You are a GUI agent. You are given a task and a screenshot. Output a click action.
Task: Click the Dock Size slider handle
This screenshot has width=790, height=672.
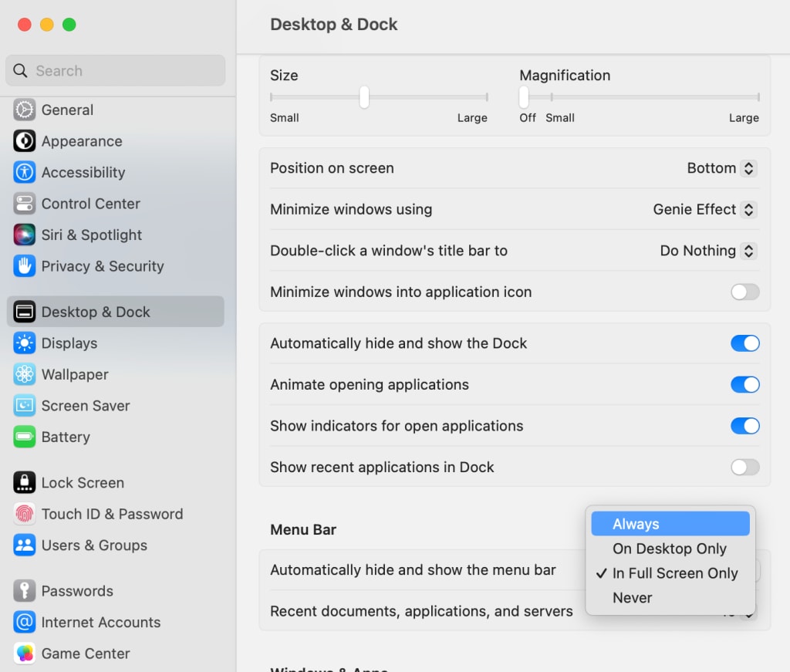coord(364,97)
